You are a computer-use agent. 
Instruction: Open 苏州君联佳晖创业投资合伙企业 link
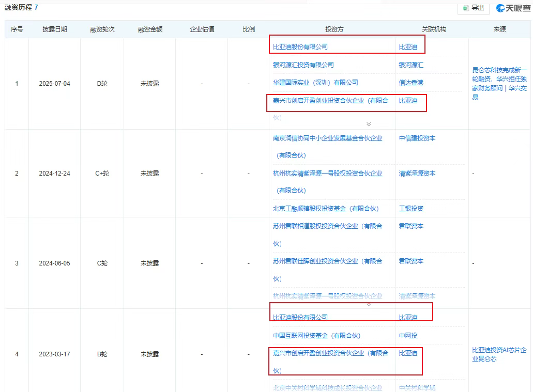pos(328,261)
